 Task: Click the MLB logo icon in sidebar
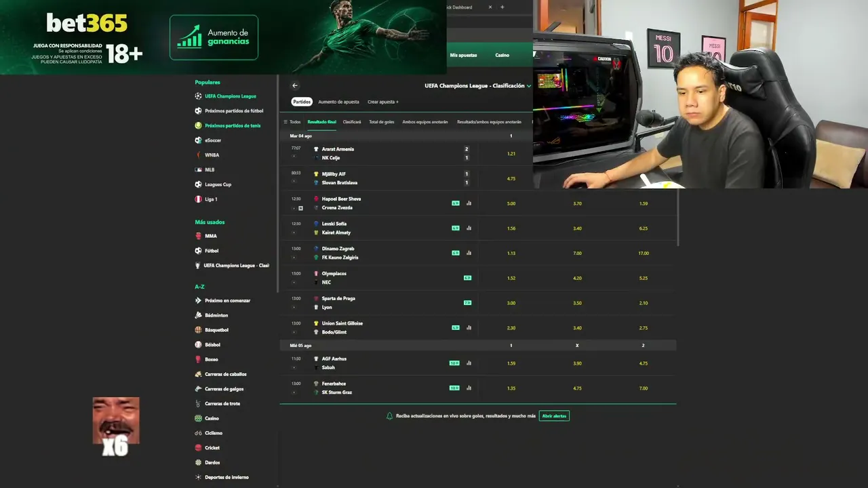point(199,169)
